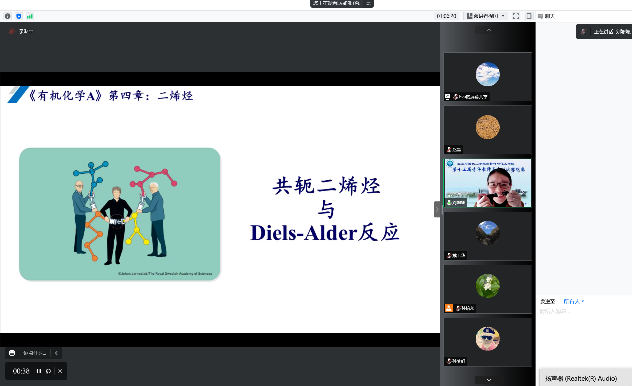Viewport: 632px width, 386px height.
Task: Open the speaker view layout dropdown
Action: tap(486, 16)
